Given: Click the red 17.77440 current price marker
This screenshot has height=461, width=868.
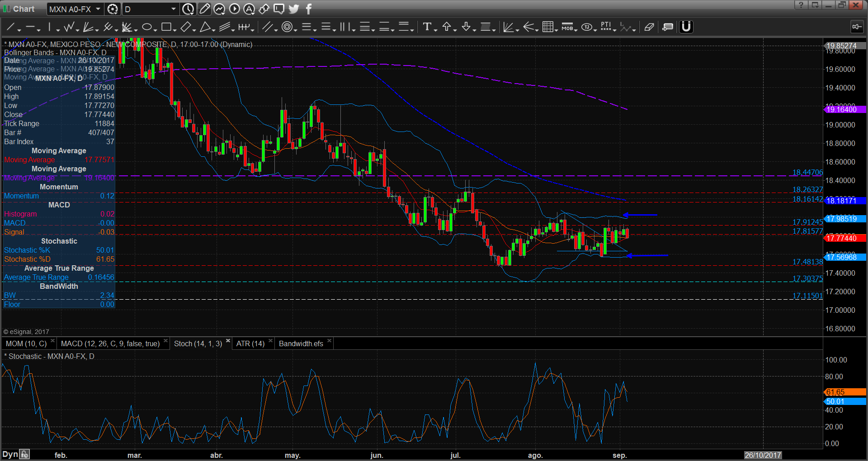Looking at the screenshot, I should click(844, 238).
